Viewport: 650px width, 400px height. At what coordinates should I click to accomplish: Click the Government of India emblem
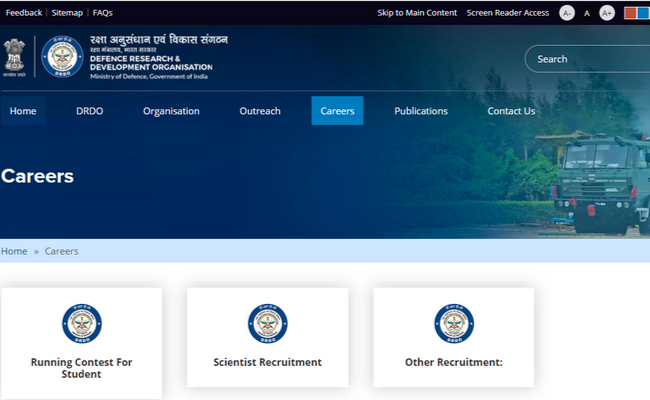[x=13, y=57]
